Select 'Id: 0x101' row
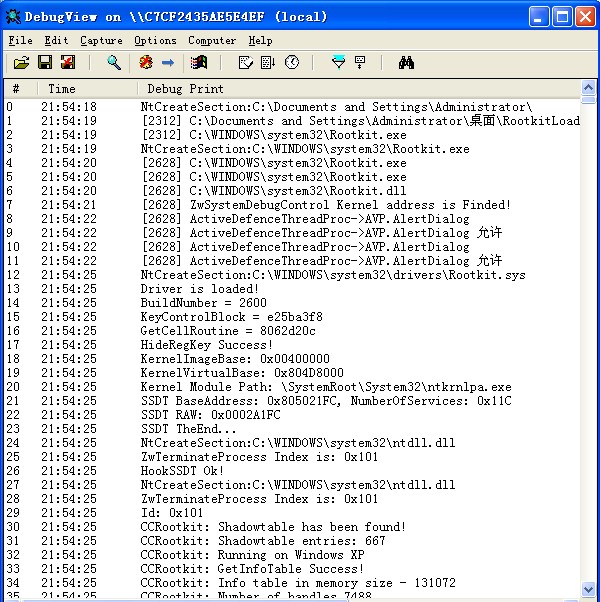 point(292,513)
